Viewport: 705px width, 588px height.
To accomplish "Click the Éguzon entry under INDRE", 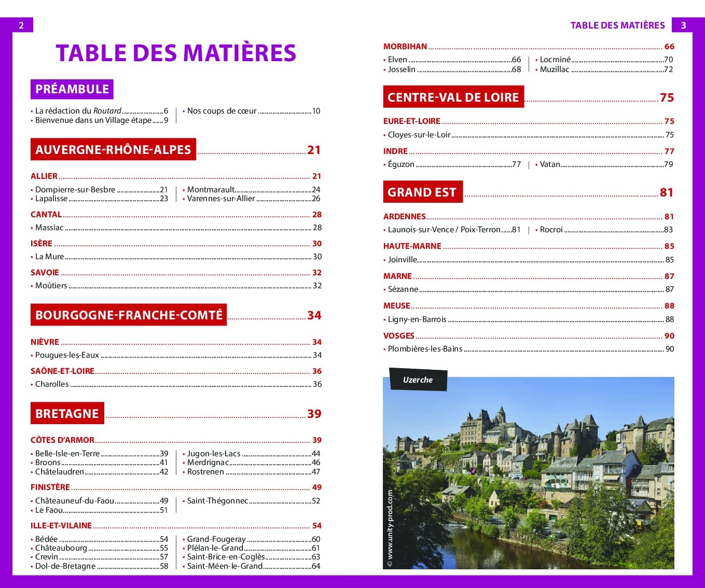I will point(400,164).
